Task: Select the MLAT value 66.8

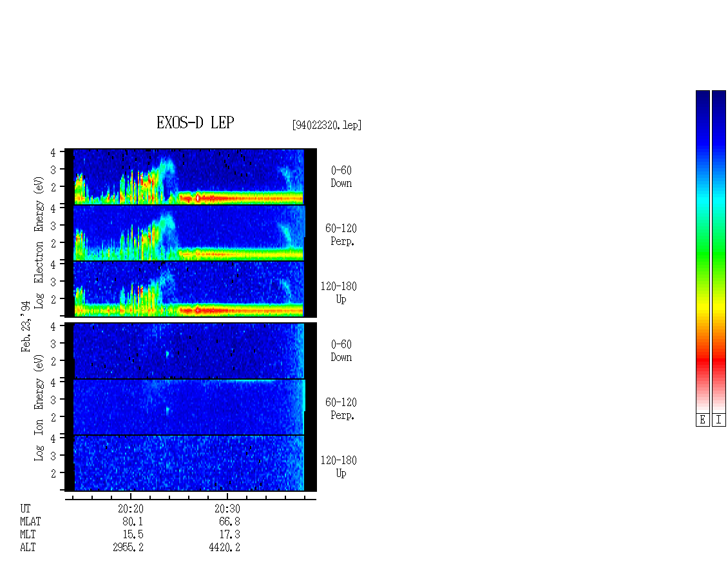Action: tap(229, 521)
